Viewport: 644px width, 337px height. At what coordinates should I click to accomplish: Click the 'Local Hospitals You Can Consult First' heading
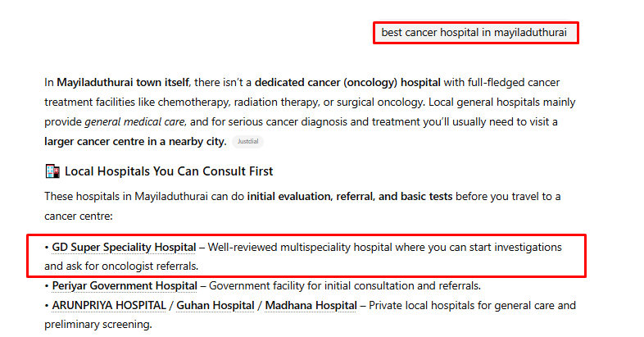click(169, 171)
